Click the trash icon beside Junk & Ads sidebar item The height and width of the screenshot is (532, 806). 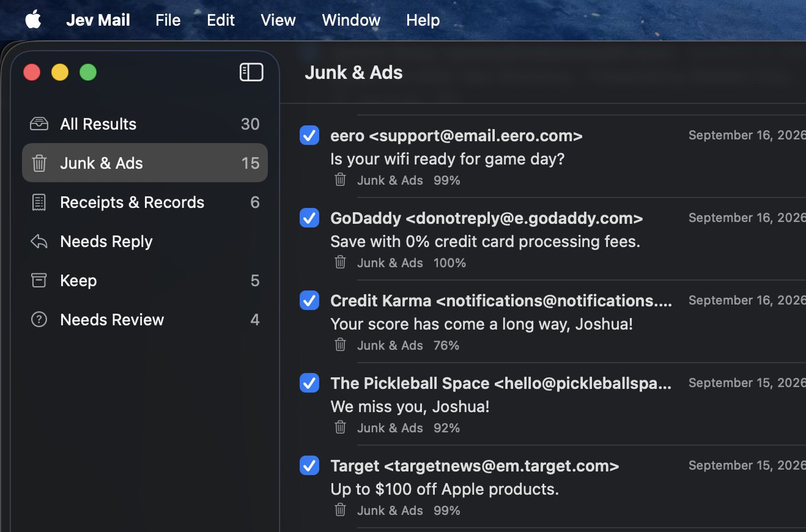point(39,163)
